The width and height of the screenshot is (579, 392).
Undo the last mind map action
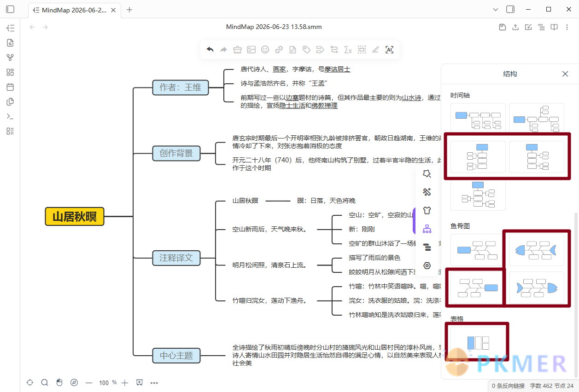pyautogui.click(x=210, y=50)
